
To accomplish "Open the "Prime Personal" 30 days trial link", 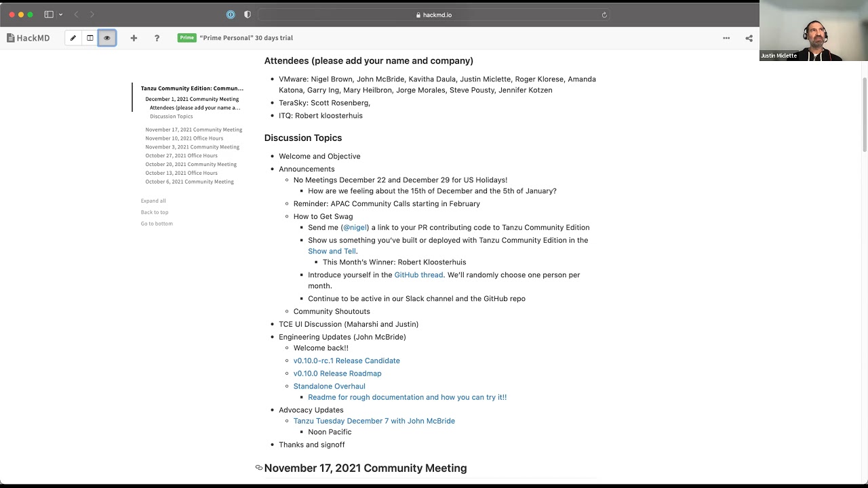I will (246, 38).
